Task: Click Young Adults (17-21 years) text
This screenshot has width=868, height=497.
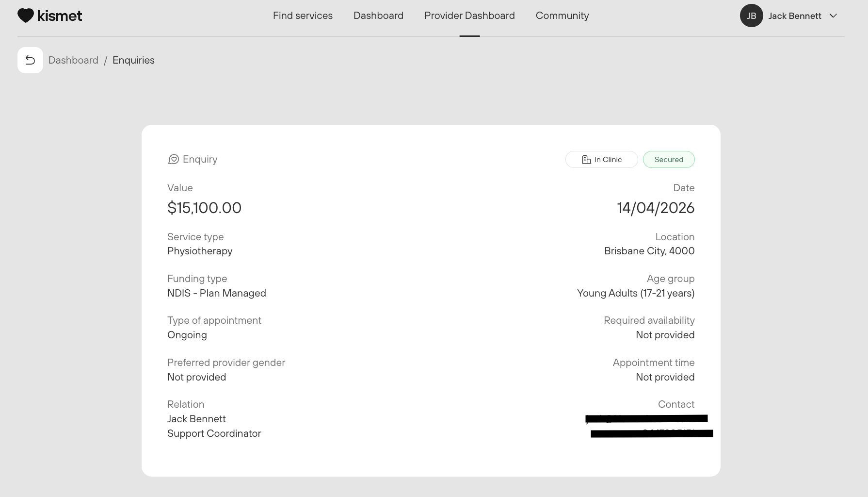Action: tap(636, 293)
